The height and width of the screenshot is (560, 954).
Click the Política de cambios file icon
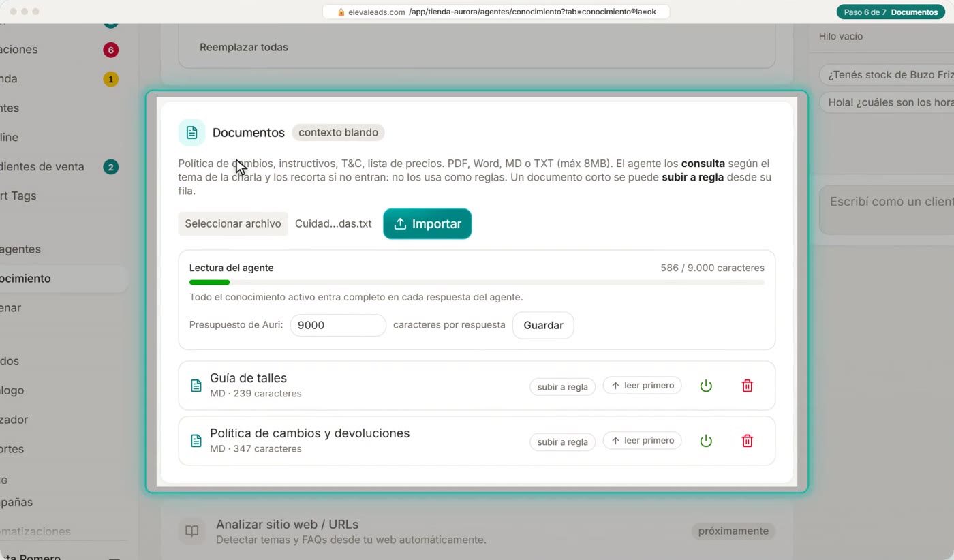[x=196, y=441]
